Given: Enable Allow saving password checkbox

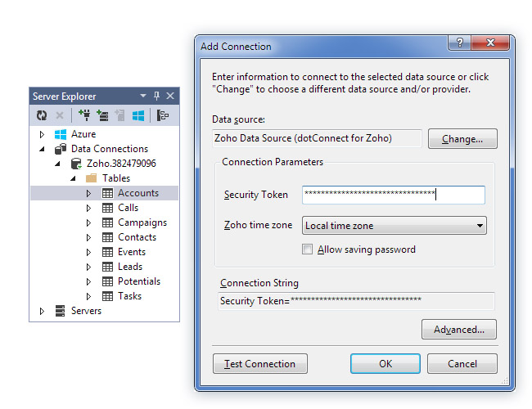Looking at the screenshot, I should tap(308, 249).
